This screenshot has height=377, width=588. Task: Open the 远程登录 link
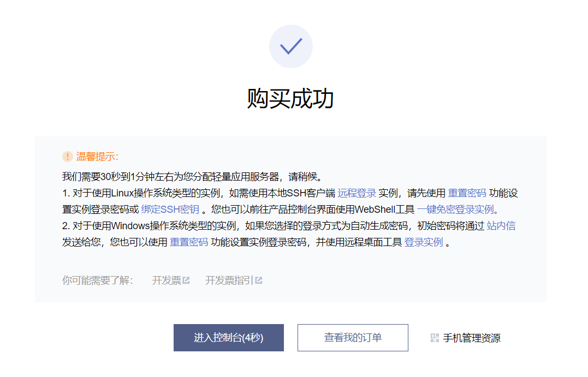click(x=357, y=193)
